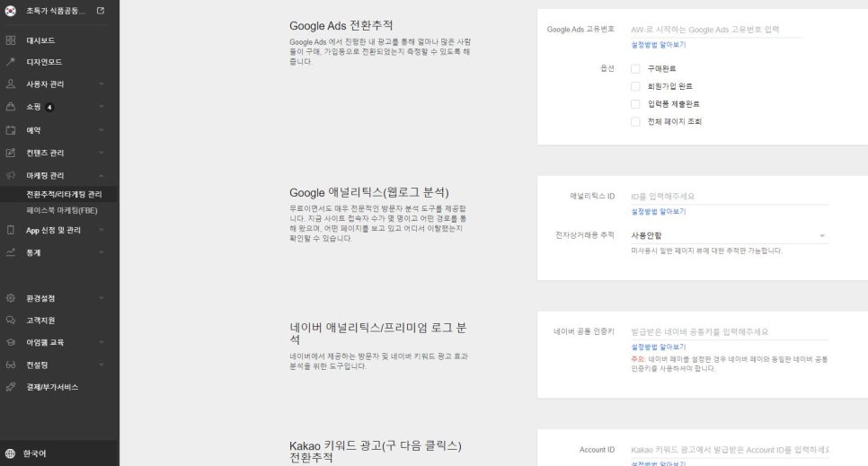Click 설정방법 알아보기 under 네이버 공통 인증키
This screenshot has height=466, width=868.
pos(659,347)
